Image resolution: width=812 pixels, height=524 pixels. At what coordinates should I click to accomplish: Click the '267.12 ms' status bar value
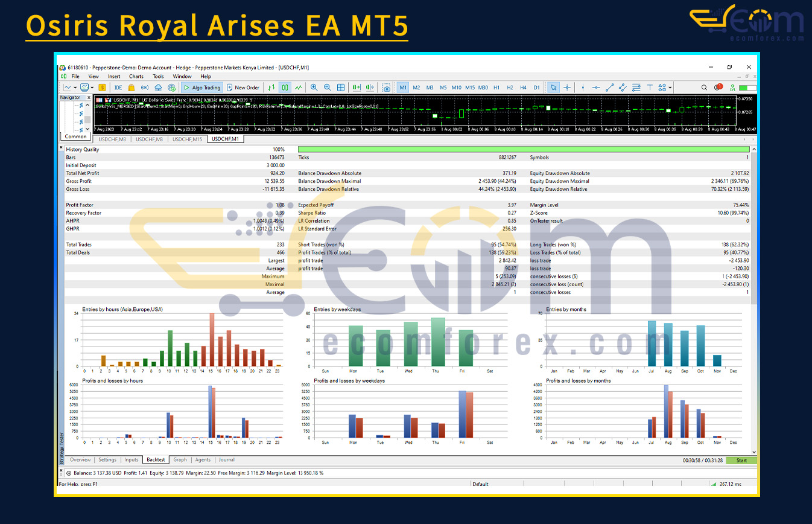click(731, 484)
